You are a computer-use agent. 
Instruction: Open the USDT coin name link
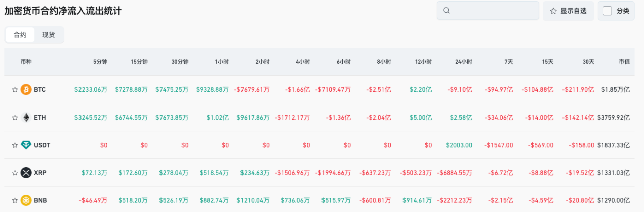click(x=42, y=145)
